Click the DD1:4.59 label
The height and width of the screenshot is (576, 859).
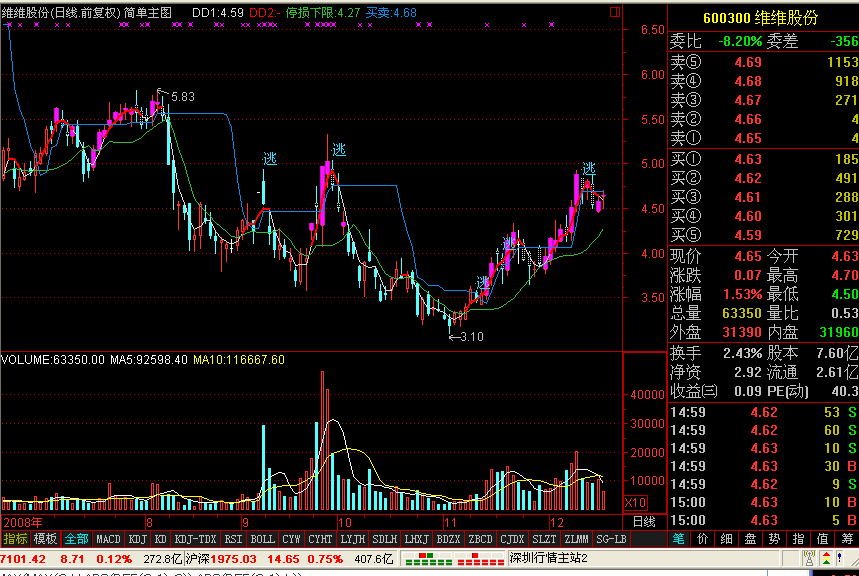pyautogui.click(x=217, y=12)
